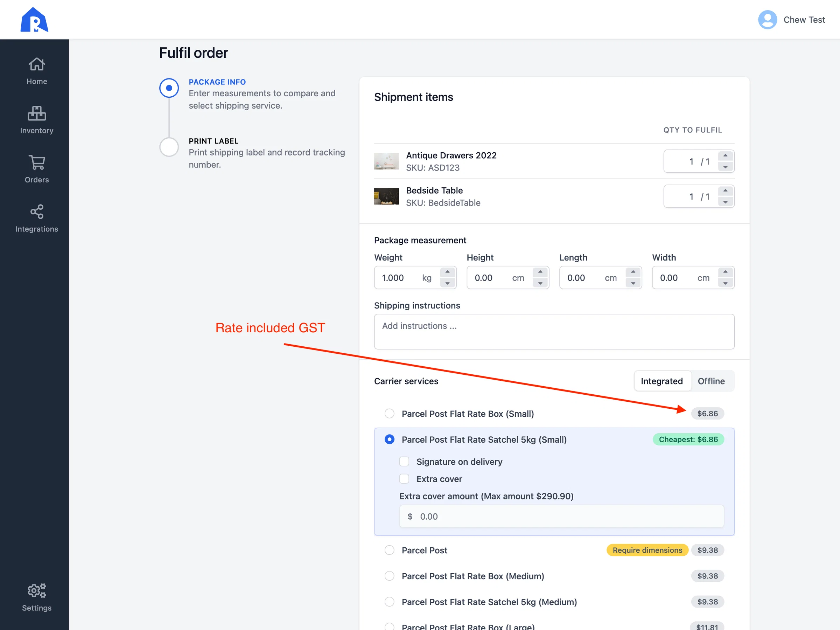
Task: Increase Width with the up arrow
Action: click(725, 272)
